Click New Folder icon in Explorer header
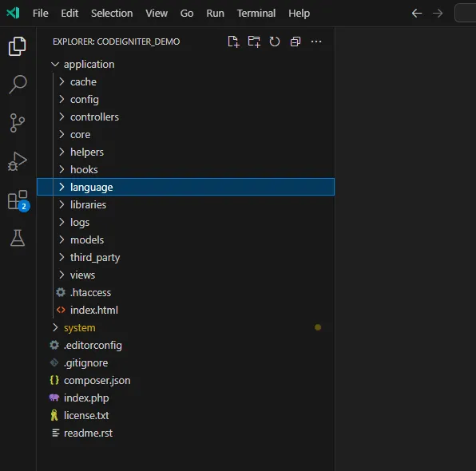This screenshot has height=471, width=476. [254, 42]
